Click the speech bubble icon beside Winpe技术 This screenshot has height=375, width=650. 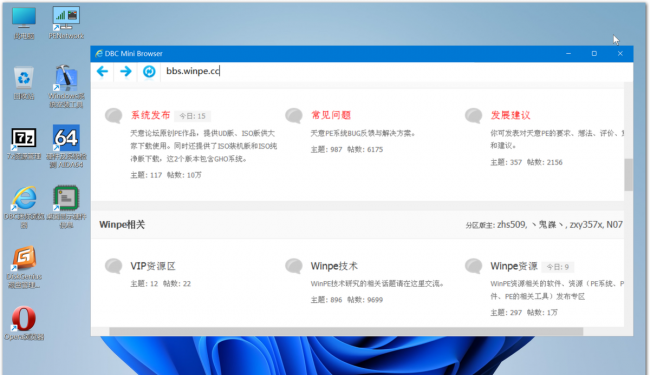(x=294, y=266)
